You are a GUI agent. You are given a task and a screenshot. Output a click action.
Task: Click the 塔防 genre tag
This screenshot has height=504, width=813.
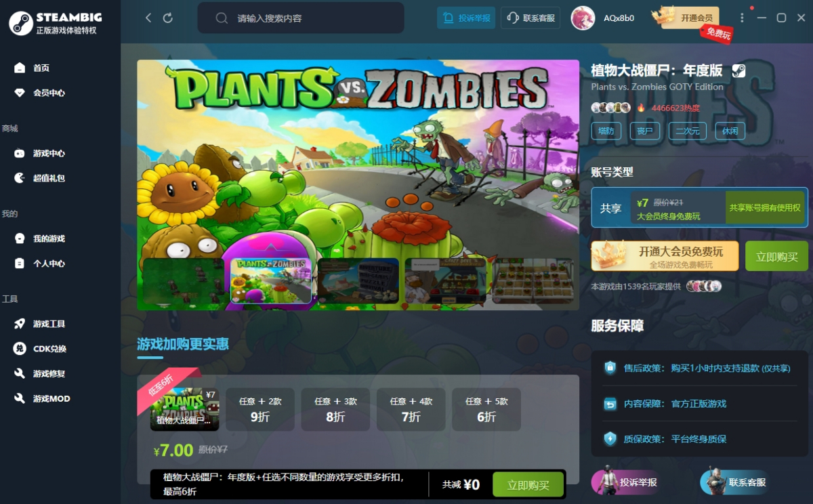[606, 131]
